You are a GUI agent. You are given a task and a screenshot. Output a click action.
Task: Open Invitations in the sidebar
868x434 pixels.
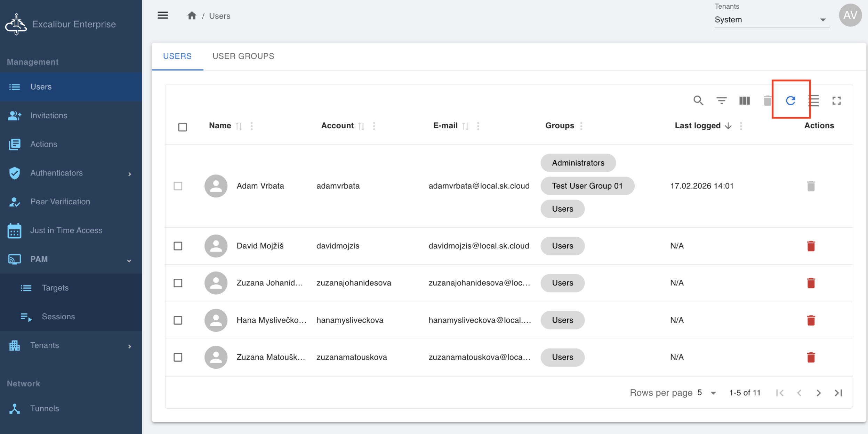[49, 115]
